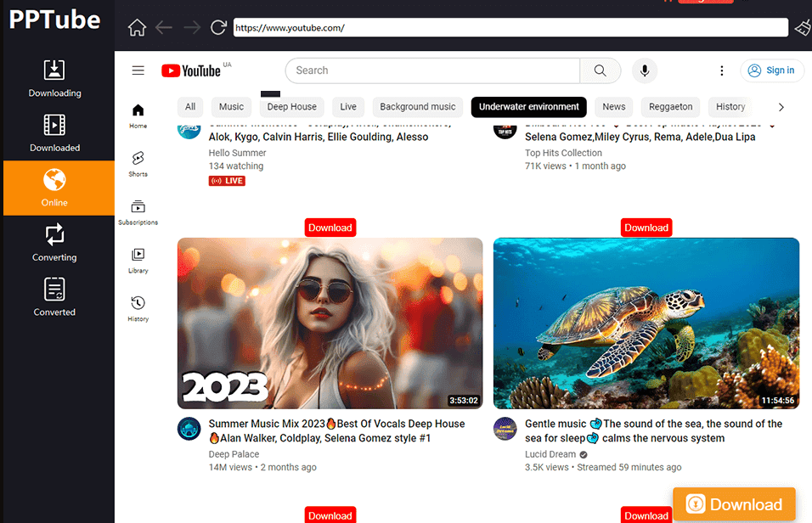
Task: Show more category chips with right chevron
Action: pyautogui.click(x=781, y=107)
